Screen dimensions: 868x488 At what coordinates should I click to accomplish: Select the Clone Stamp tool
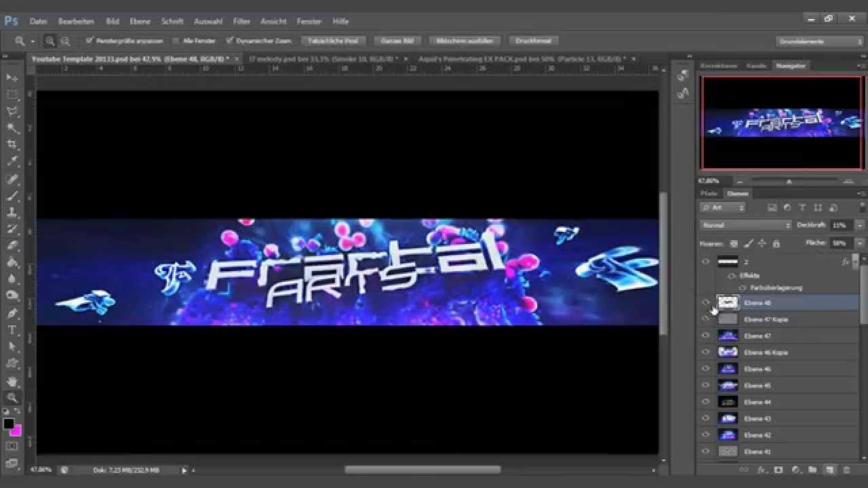point(12,213)
